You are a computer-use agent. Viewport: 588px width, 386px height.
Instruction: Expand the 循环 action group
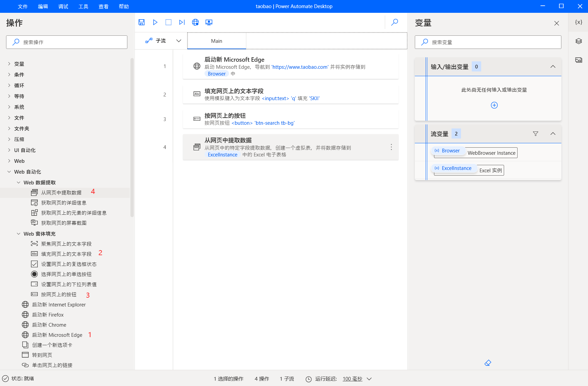9,85
